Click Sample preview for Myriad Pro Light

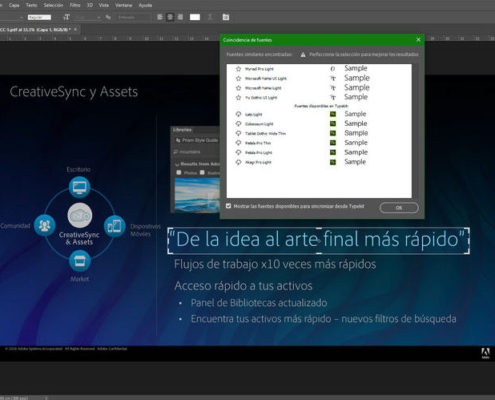356,68
